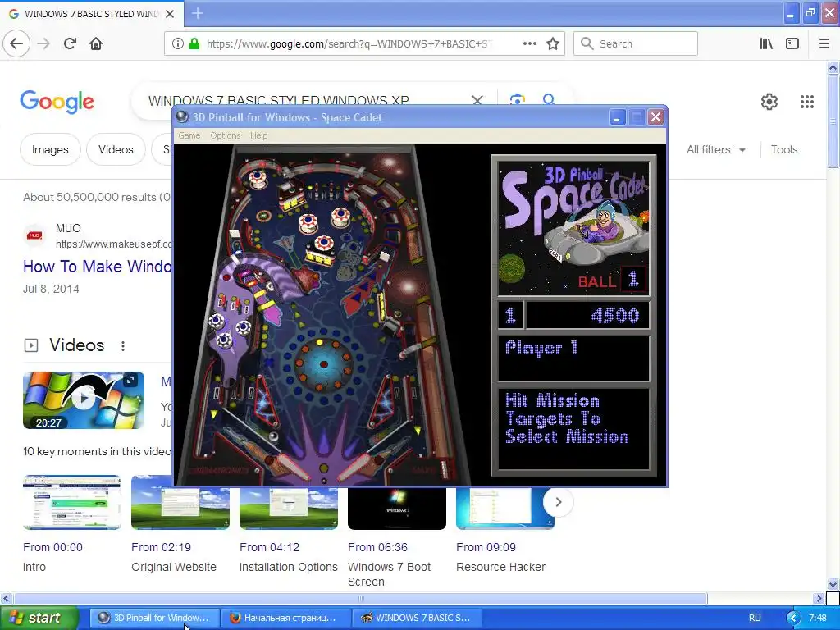Viewport: 840px width, 630px height.
Task: Click the horizontal scrollbar right arrow
Action: [x=819, y=598]
